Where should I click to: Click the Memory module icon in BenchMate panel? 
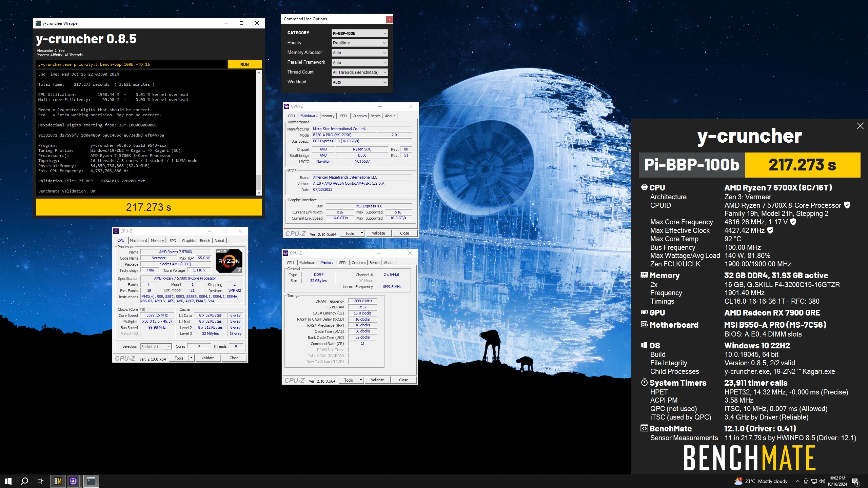coord(644,275)
